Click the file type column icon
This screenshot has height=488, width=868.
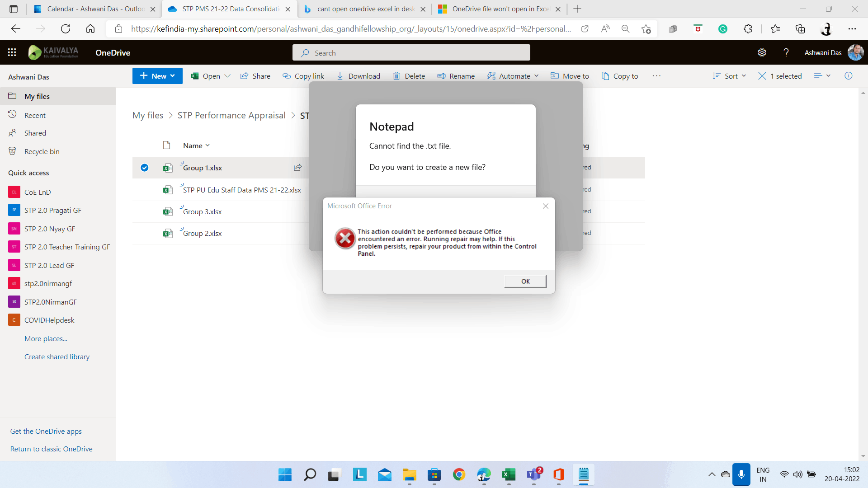click(x=166, y=145)
